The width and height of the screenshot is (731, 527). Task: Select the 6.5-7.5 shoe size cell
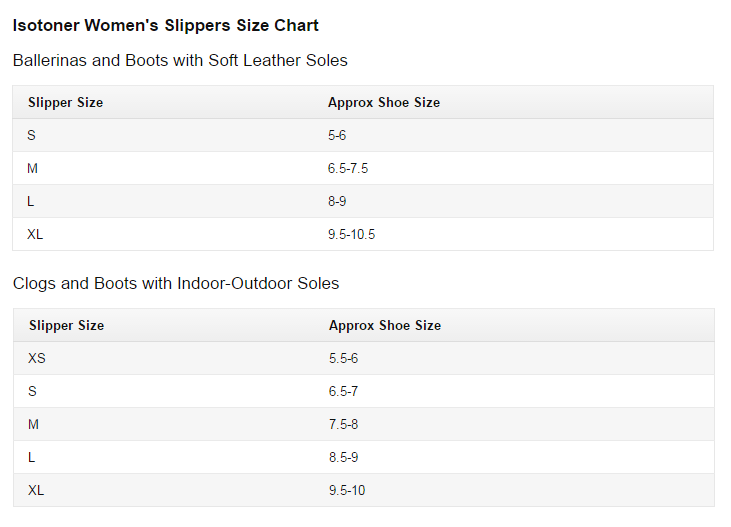click(348, 168)
